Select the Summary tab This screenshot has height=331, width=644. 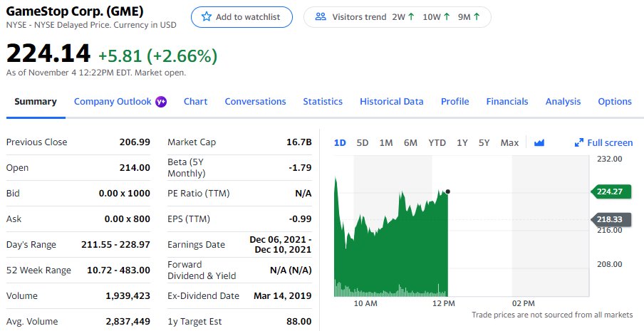(x=36, y=102)
